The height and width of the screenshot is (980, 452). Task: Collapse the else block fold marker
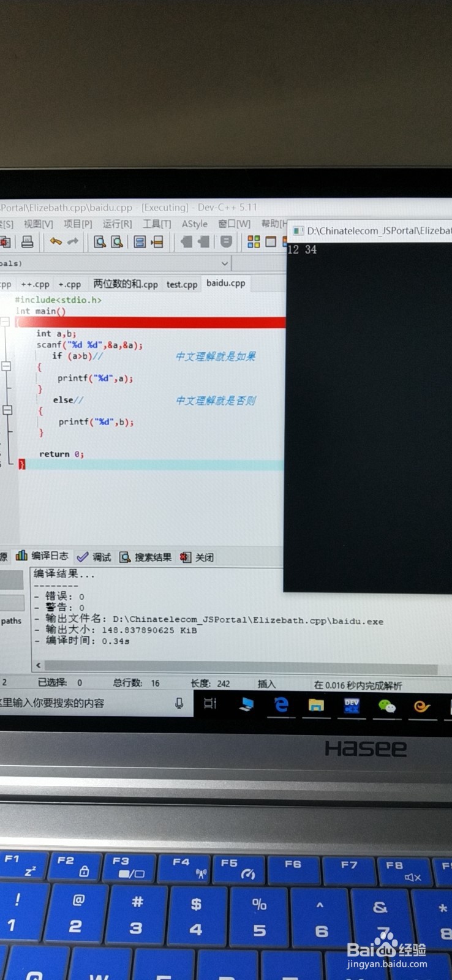7,410
